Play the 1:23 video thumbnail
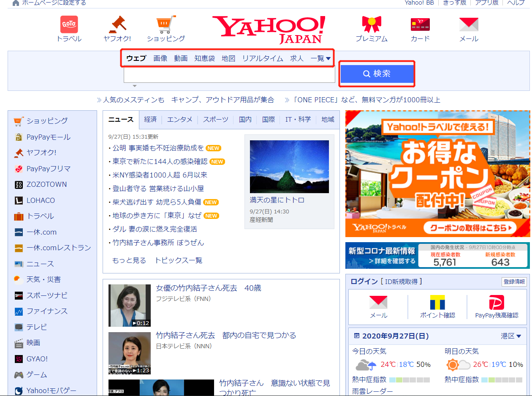Image resolution: width=532 pixels, height=396 pixels. tap(130, 353)
